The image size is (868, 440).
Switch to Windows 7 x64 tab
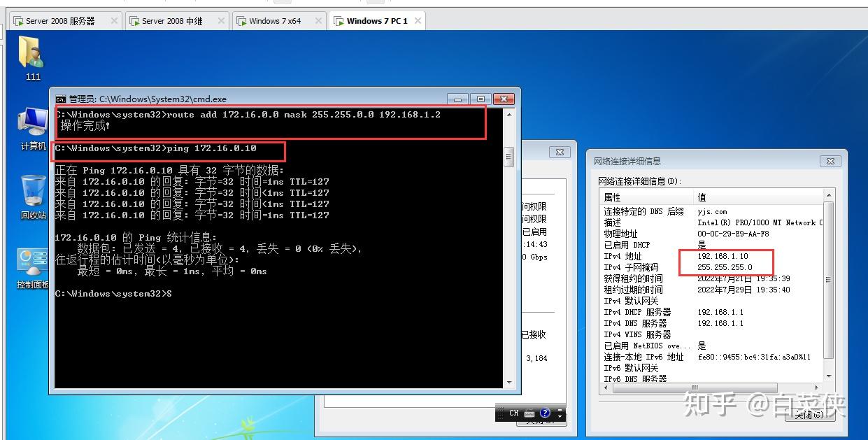[275, 21]
